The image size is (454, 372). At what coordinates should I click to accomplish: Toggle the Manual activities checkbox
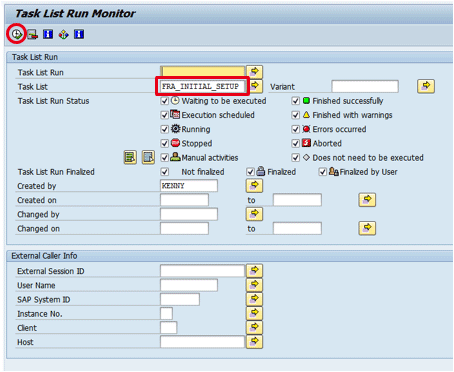tap(165, 158)
